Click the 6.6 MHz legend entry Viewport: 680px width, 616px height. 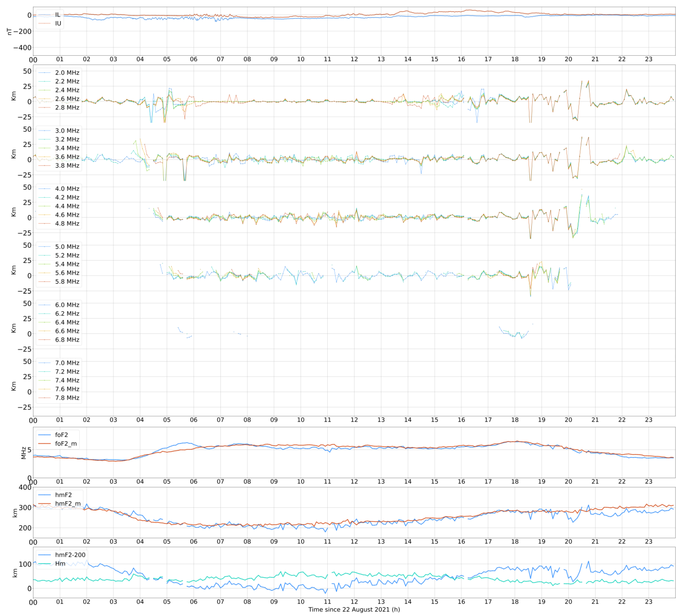point(67,331)
